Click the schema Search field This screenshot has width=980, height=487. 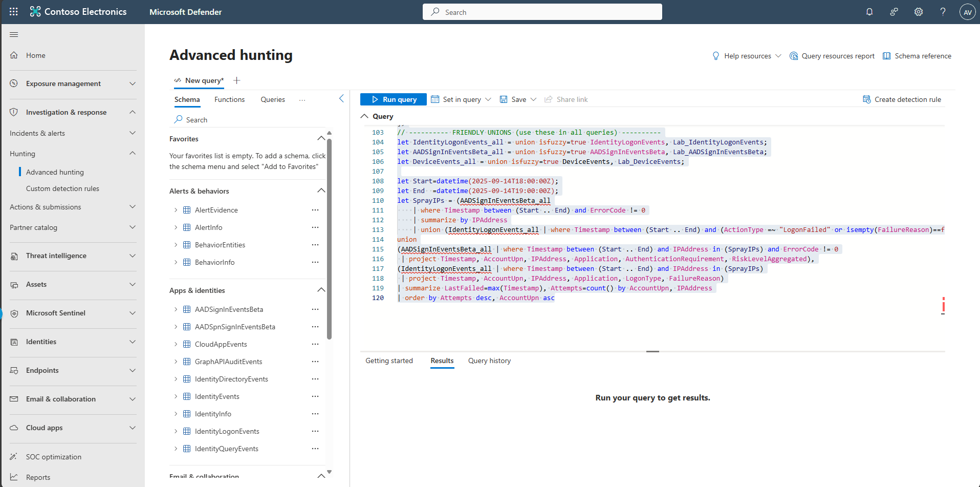pos(248,119)
